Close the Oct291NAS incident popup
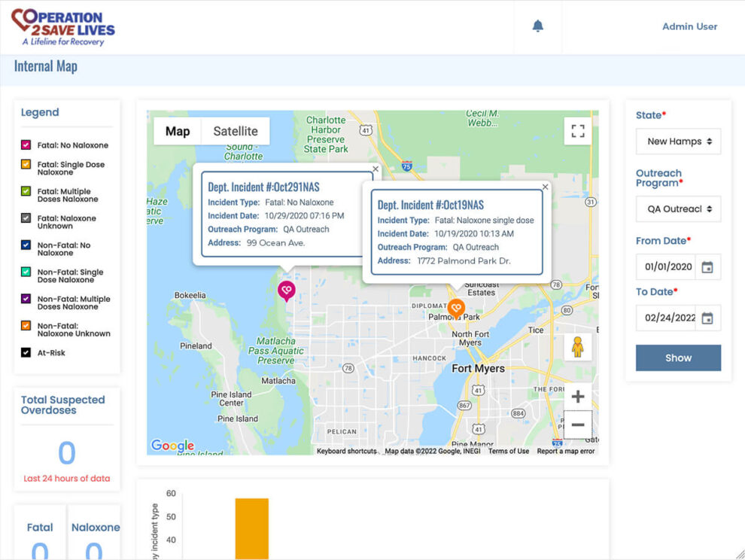This screenshot has width=745, height=560. tap(376, 169)
